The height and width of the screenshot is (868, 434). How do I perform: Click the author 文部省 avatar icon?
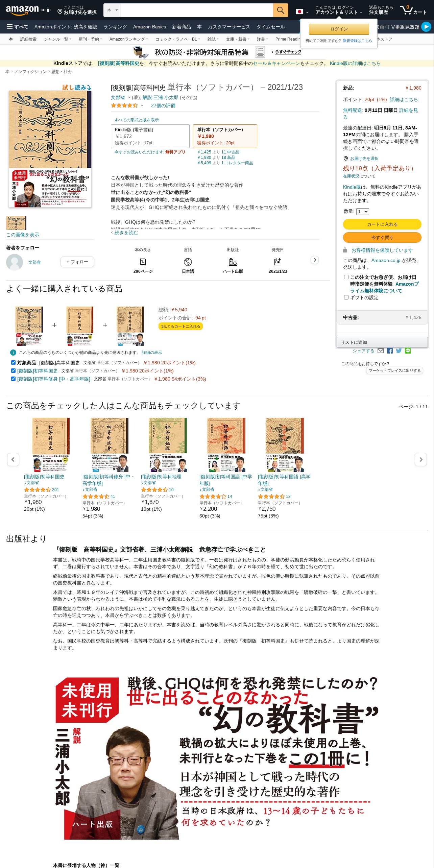(x=15, y=262)
